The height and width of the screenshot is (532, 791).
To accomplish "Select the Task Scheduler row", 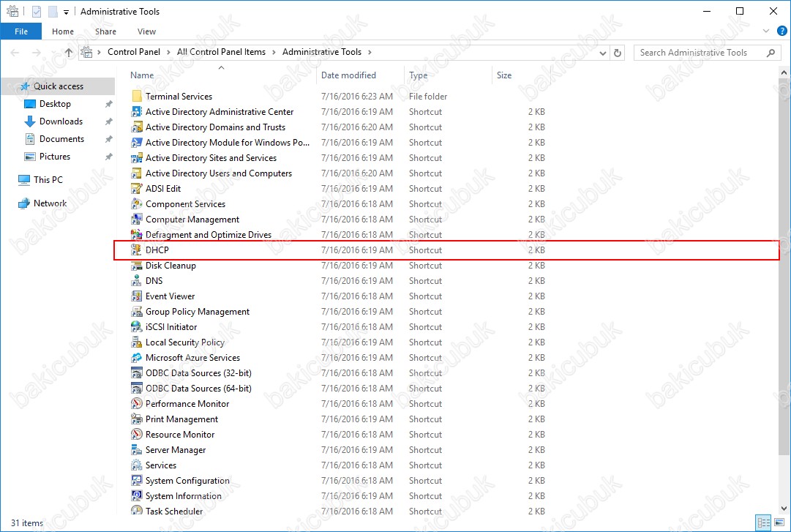I will tap(338, 512).
